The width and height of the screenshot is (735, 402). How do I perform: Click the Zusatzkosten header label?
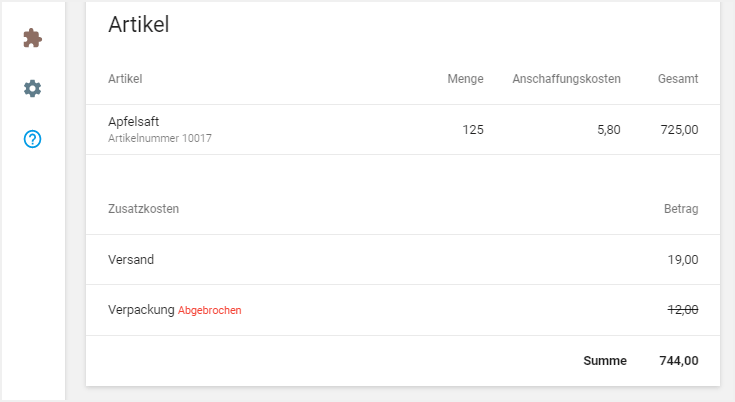(x=143, y=209)
